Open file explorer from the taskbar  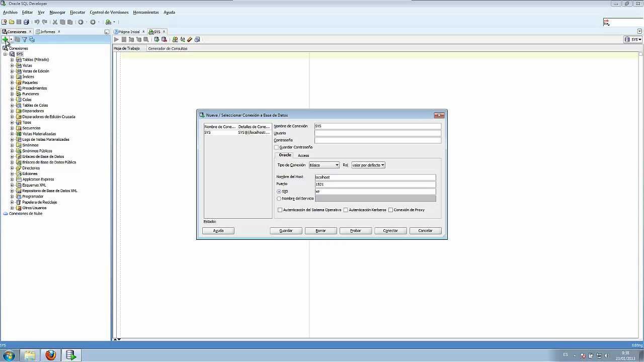[x=30, y=355]
